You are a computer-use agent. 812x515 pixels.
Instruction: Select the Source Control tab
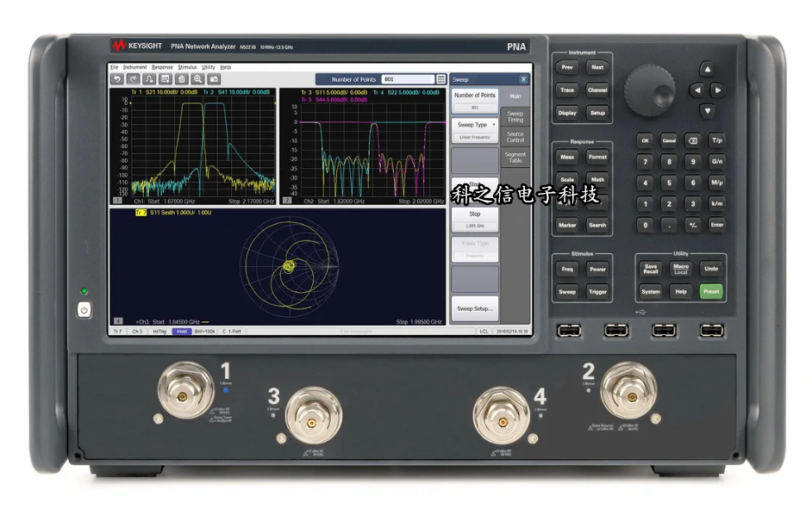click(x=515, y=137)
